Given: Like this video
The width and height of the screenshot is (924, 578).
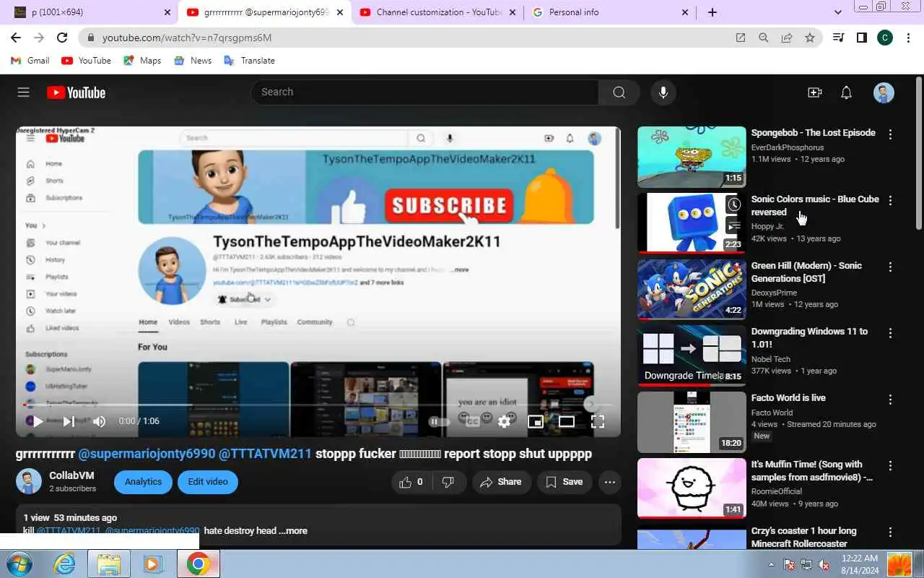Looking at the screenshot, I should click(x=411, y=482).
